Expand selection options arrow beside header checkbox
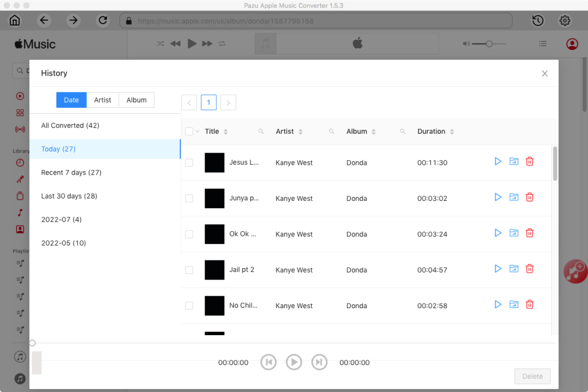588x392 pixels. (198, 131)
